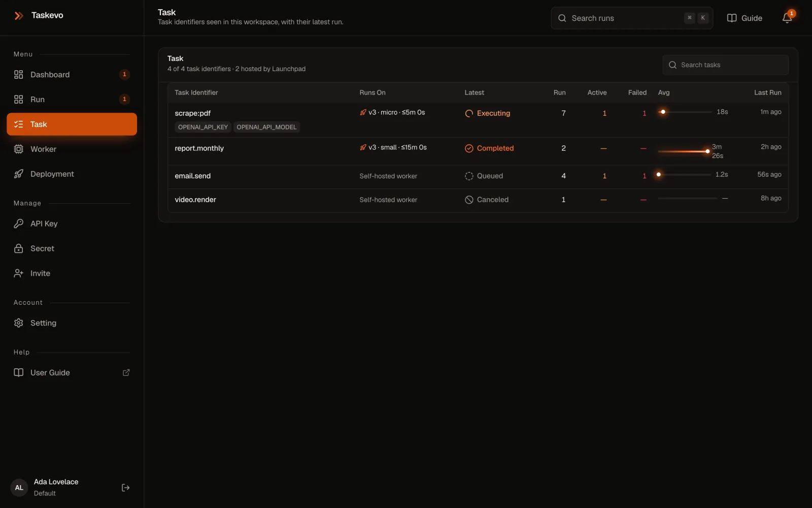Click the Avg column header

click(x=664, y=92)
